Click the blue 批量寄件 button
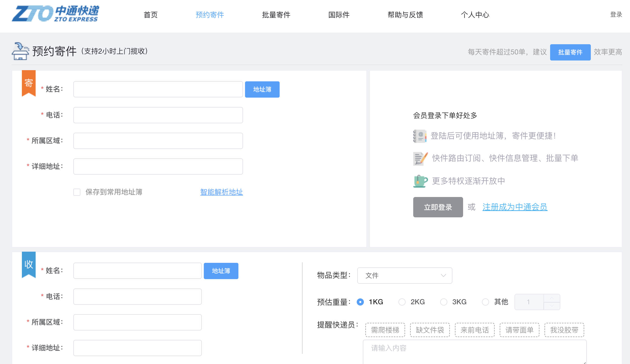630x364 pixels. (570, 52)
